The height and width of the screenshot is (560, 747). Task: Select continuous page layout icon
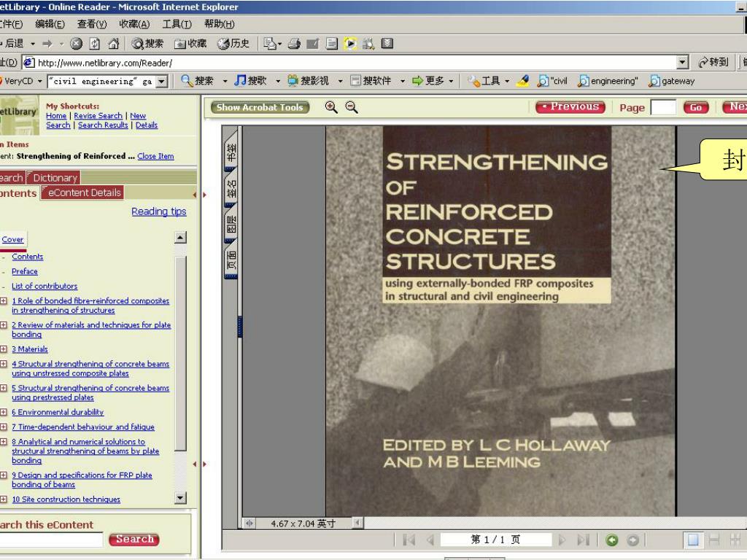(714, 540)
